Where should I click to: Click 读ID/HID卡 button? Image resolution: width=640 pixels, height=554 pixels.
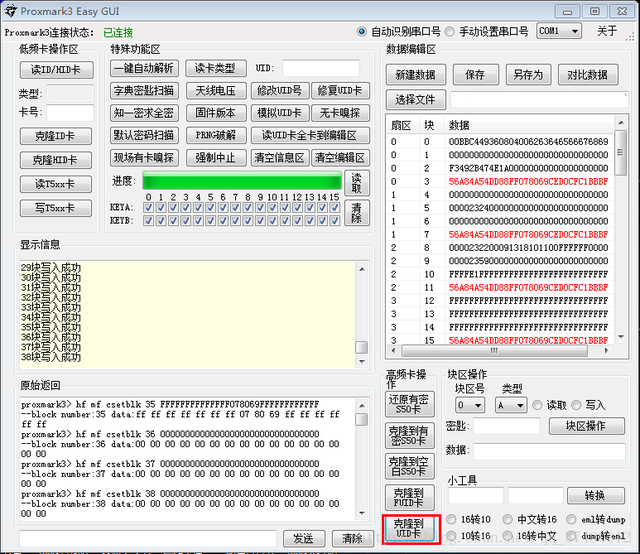point(56,69)
